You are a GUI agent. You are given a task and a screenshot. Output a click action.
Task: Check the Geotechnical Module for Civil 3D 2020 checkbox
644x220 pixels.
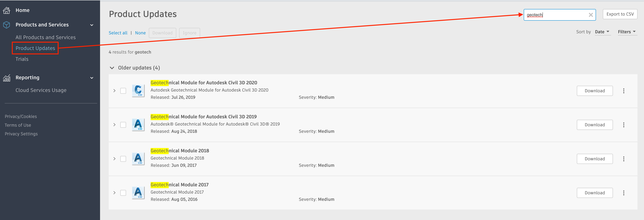coord(123,91)
